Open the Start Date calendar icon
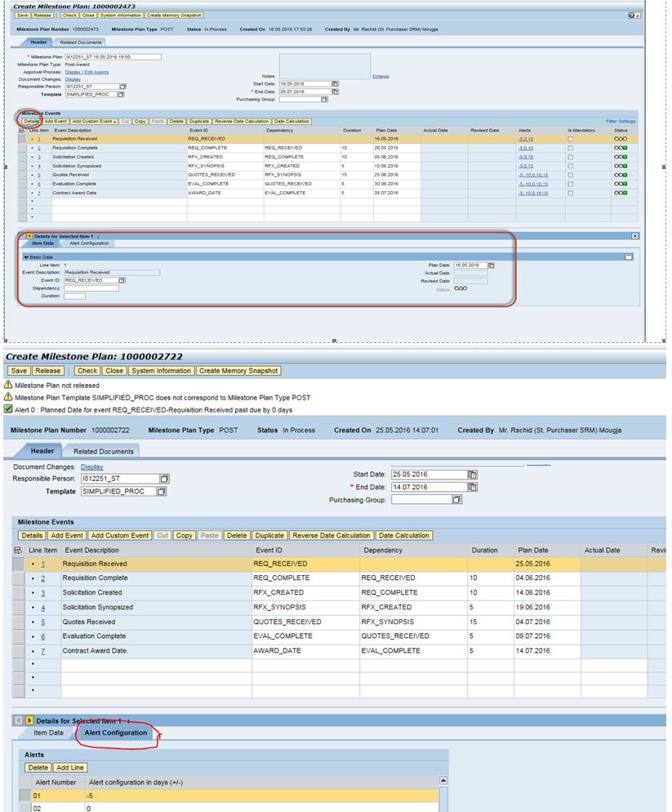The image size is (672, 812). pos(335,83)
